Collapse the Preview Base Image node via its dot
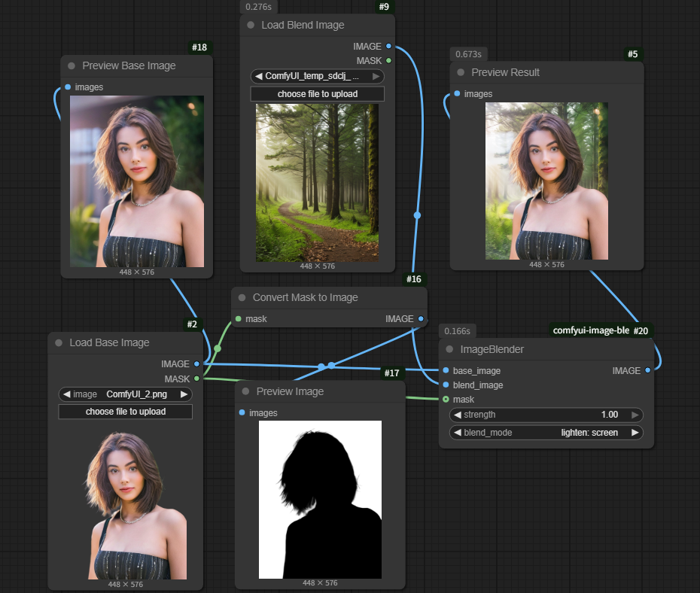 click(x=72, y=66)
